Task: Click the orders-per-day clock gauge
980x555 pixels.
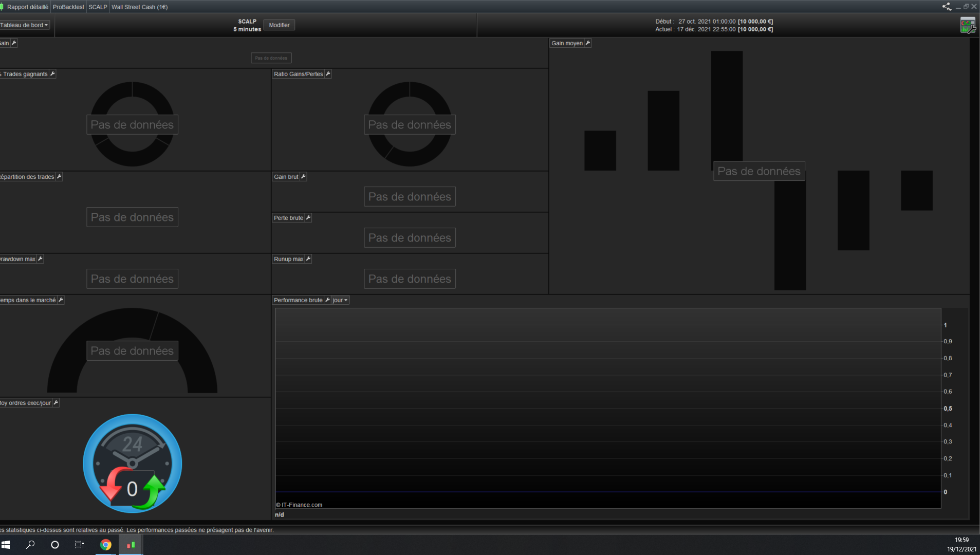Action: 132,464
